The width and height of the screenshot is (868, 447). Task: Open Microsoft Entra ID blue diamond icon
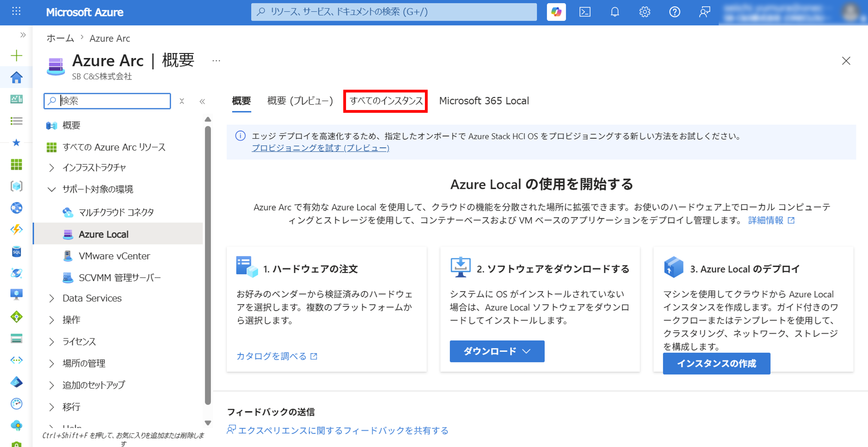click(16, 382)
